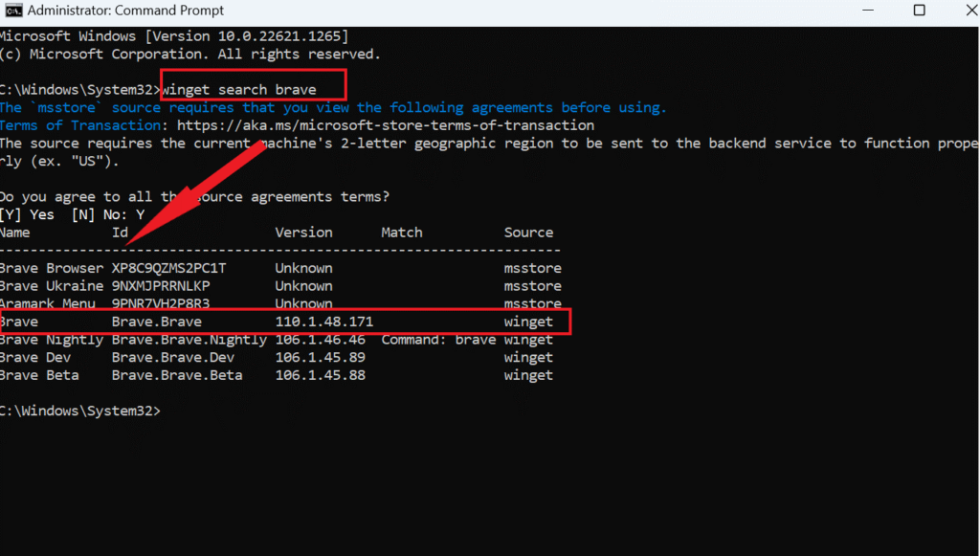Click the microsoft-store-terms-of-transaction URL

tap(386, 125)
